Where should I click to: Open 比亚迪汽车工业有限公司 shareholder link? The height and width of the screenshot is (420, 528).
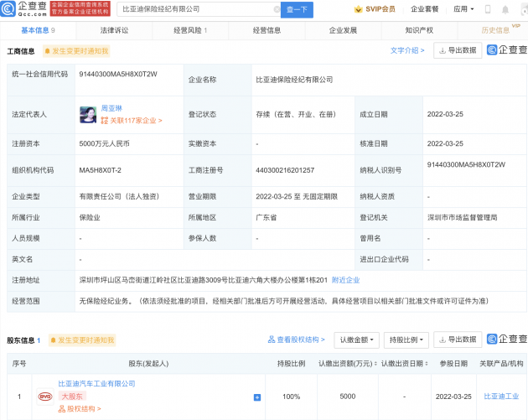pyautogui.click(x=96, y=384)
